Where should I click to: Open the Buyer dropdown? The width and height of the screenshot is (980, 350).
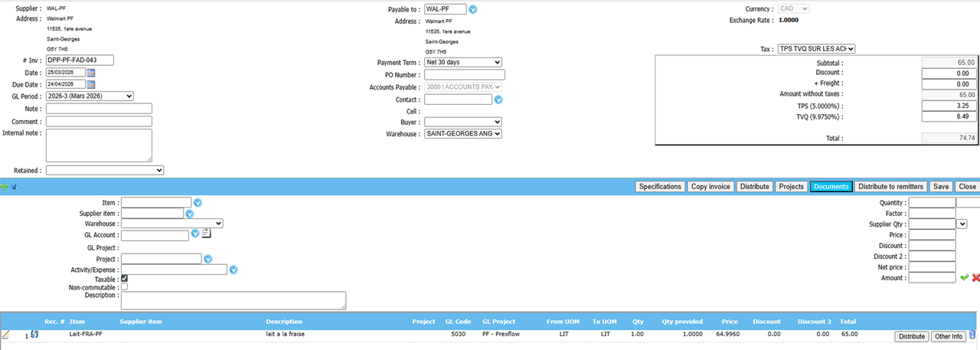click(463, 122)
